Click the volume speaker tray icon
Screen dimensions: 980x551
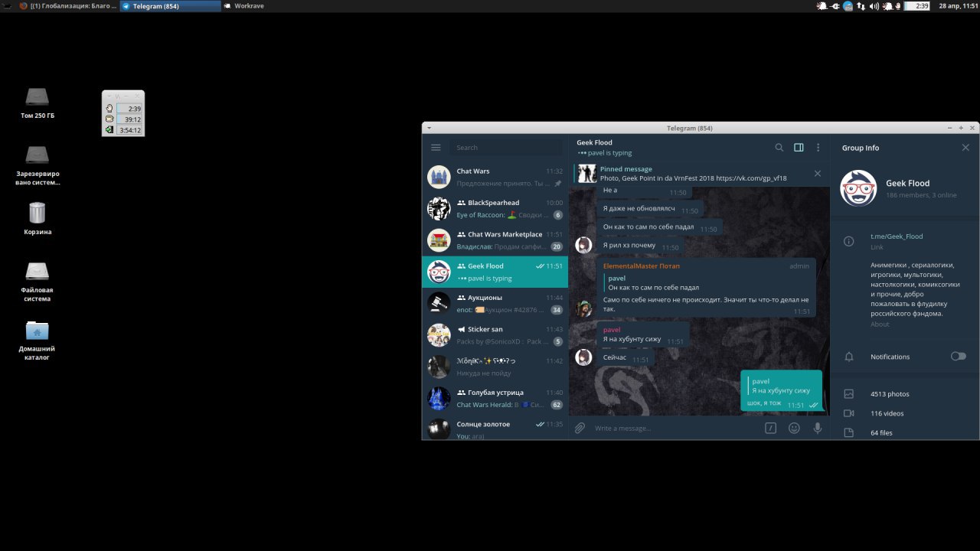click(874, 6)
